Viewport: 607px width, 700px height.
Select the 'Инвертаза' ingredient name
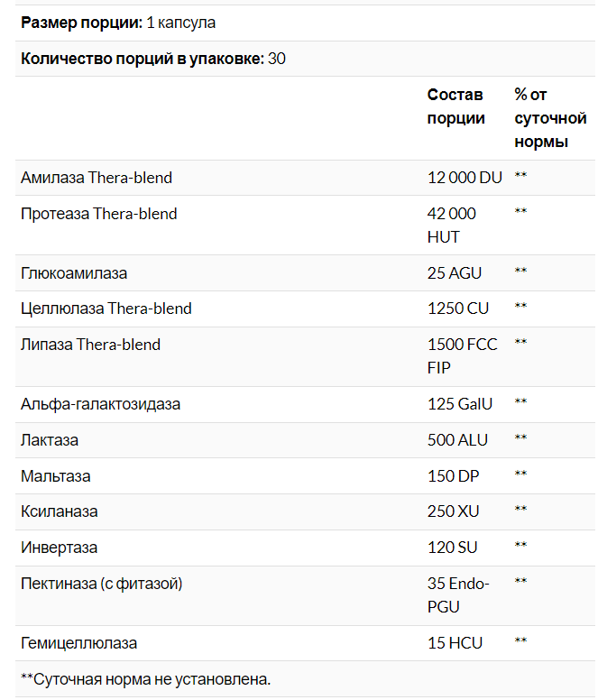60,548
